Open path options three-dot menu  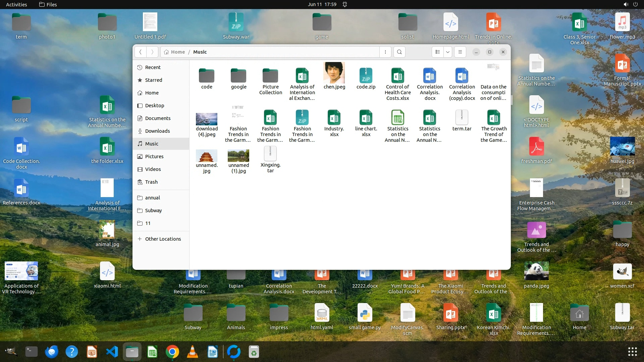[x=385, y=52]
